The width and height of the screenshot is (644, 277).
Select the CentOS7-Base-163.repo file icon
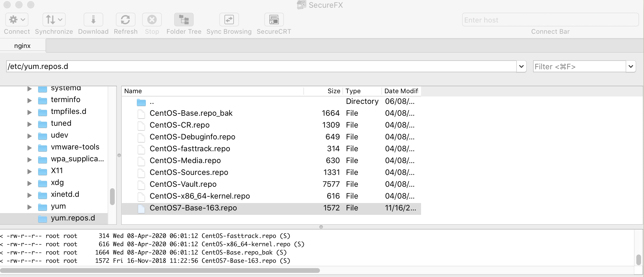coord(141,209)
